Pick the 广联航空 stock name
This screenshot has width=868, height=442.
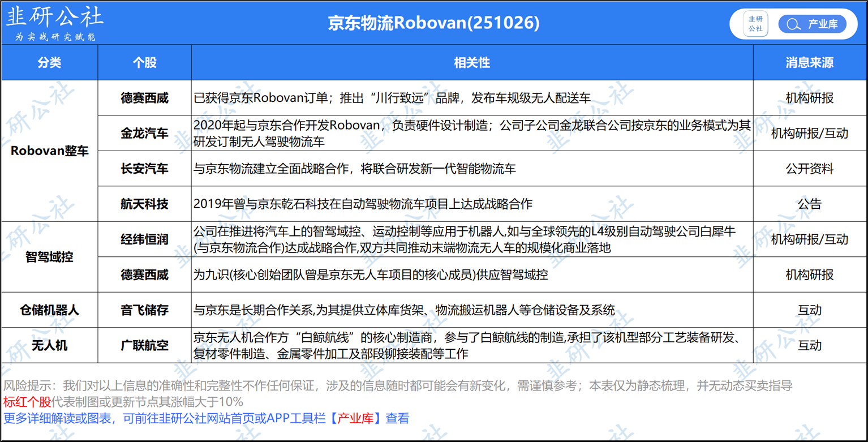[x=144, y=345]
